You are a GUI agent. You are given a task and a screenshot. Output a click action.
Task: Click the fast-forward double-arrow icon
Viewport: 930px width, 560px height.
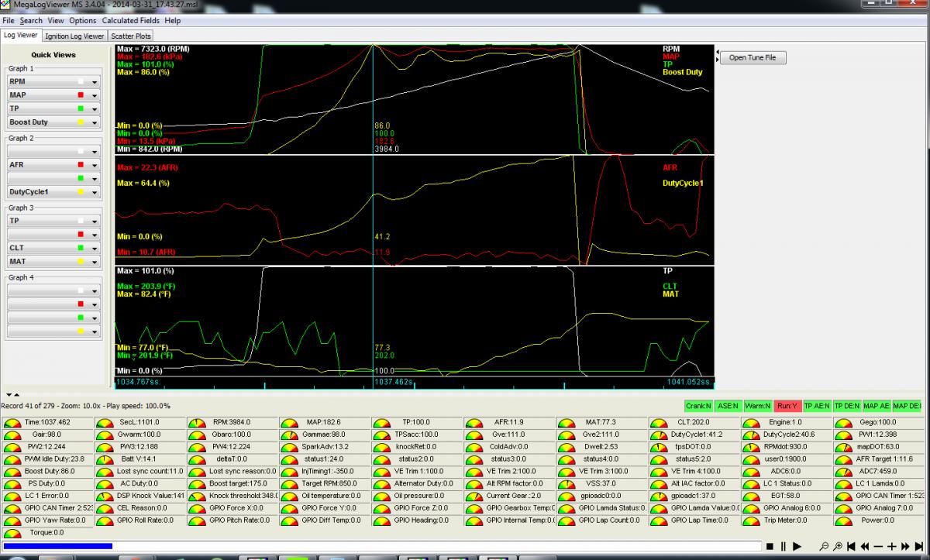(x=906, y=546)
